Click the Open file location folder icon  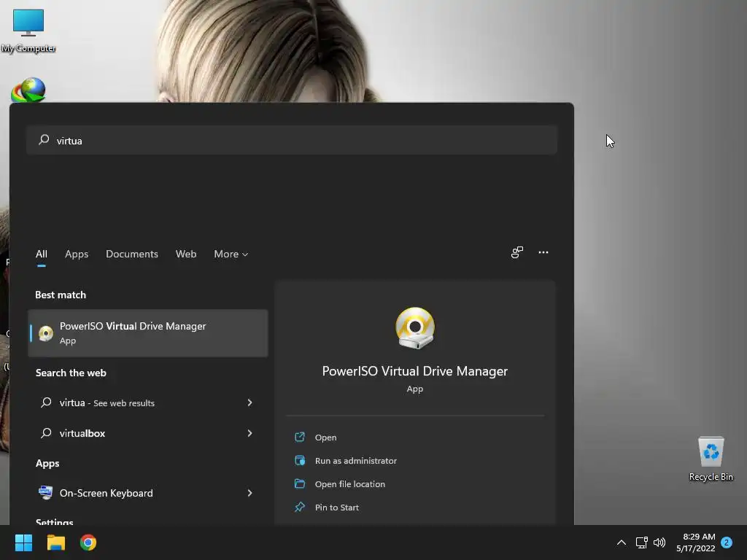(300, 483)
